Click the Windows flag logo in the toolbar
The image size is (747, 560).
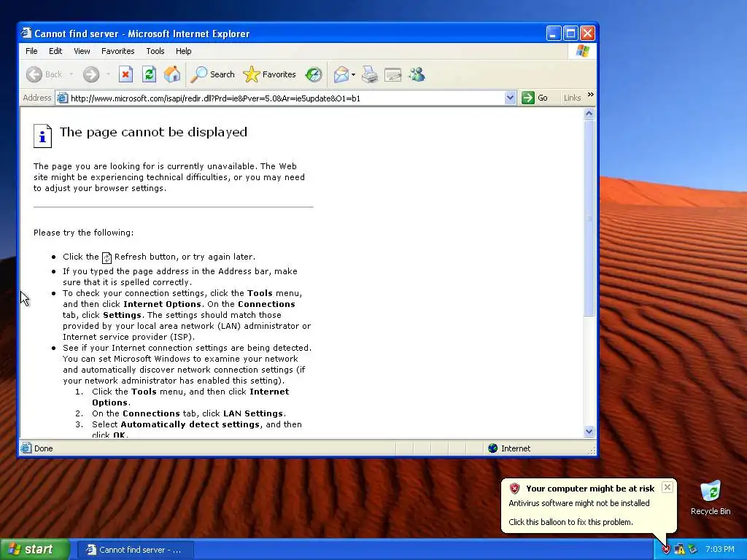(582, 51)
